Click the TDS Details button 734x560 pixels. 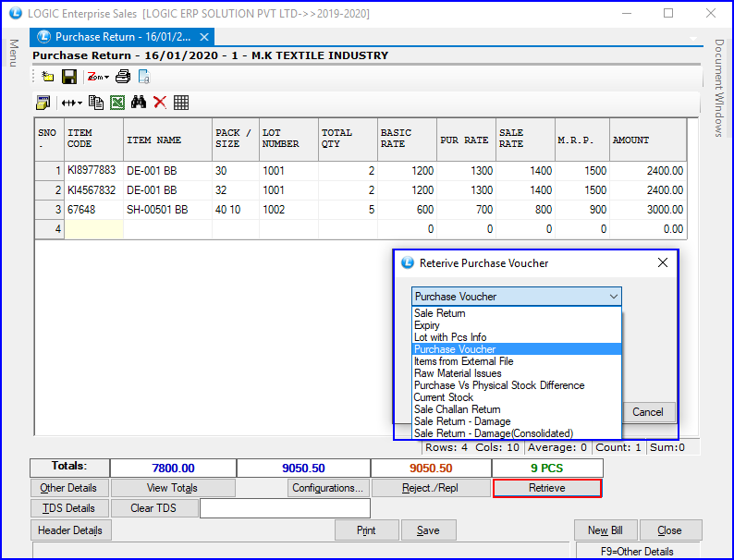tap(68, 508)
